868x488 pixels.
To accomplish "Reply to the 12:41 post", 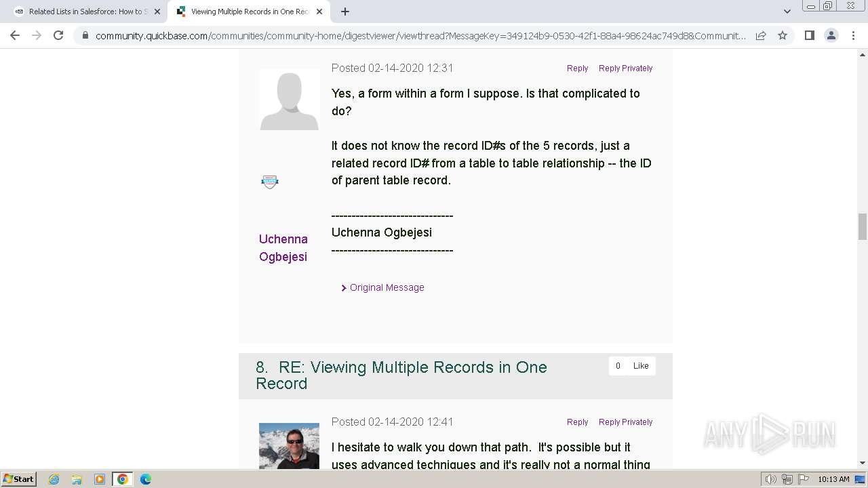I will 577,422.
